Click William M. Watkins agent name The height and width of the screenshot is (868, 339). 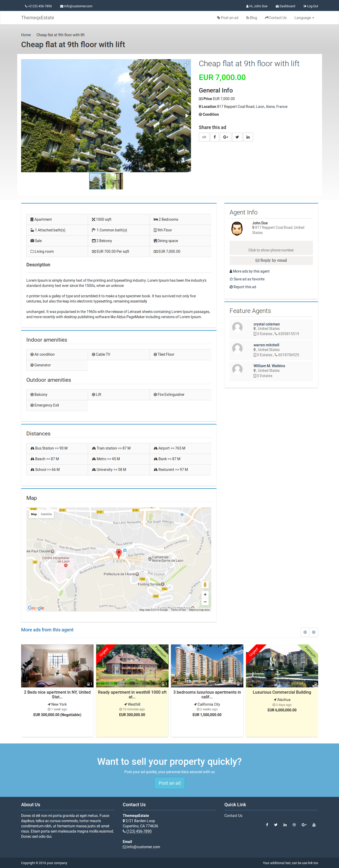[269, 366]
